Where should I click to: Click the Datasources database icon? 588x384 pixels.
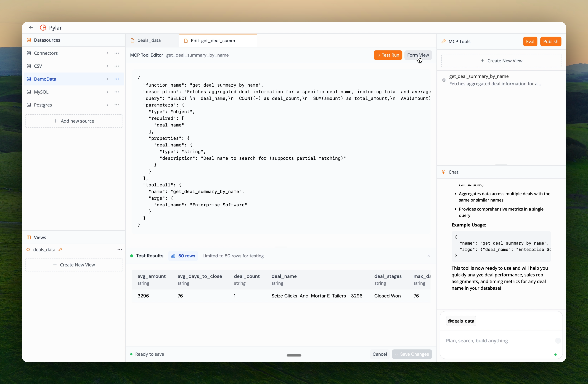coord(29,40)
